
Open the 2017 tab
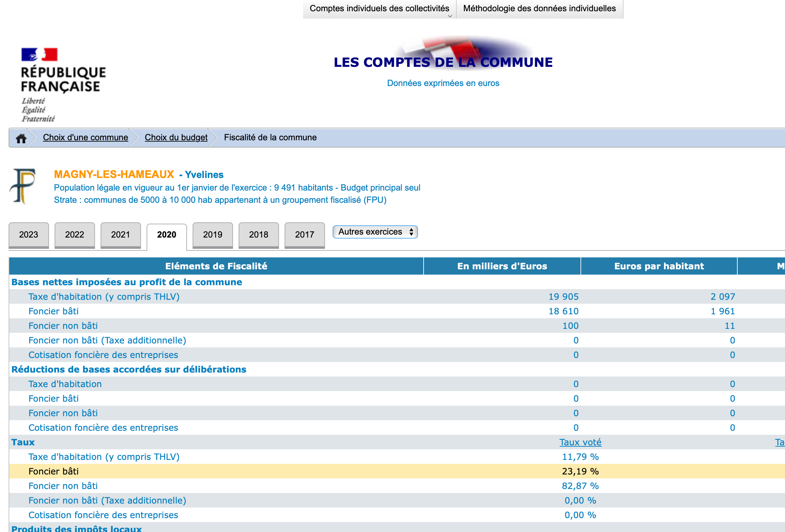(x=304, y=235)
